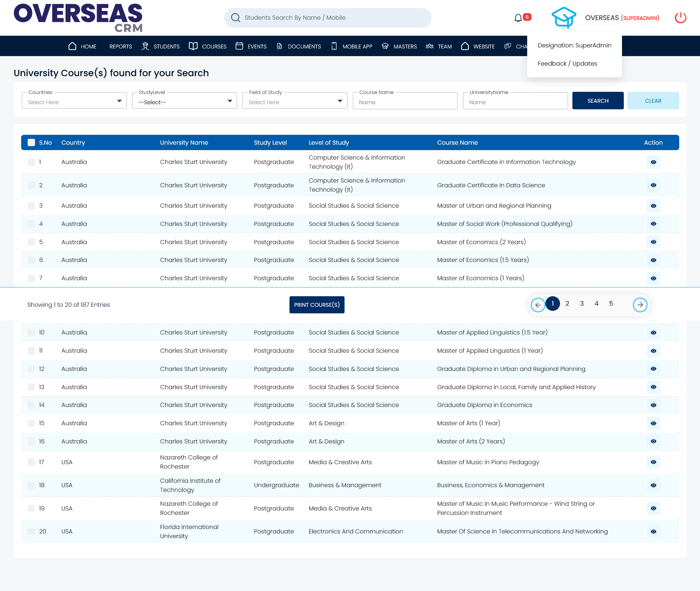Click the Course Name input field
The image size is (700, 591).
click(405, 102)
